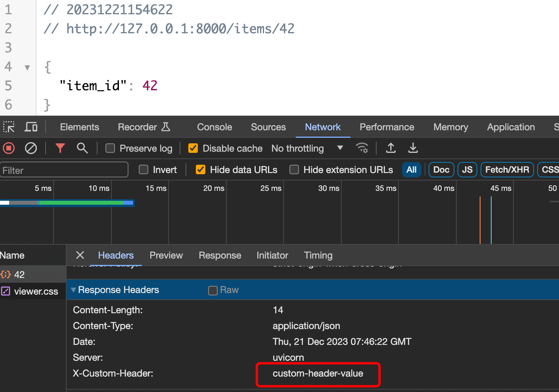Viewport: 559px width, 392px height.
Task: Click the network Filter text field
Action: coord(64,170)
